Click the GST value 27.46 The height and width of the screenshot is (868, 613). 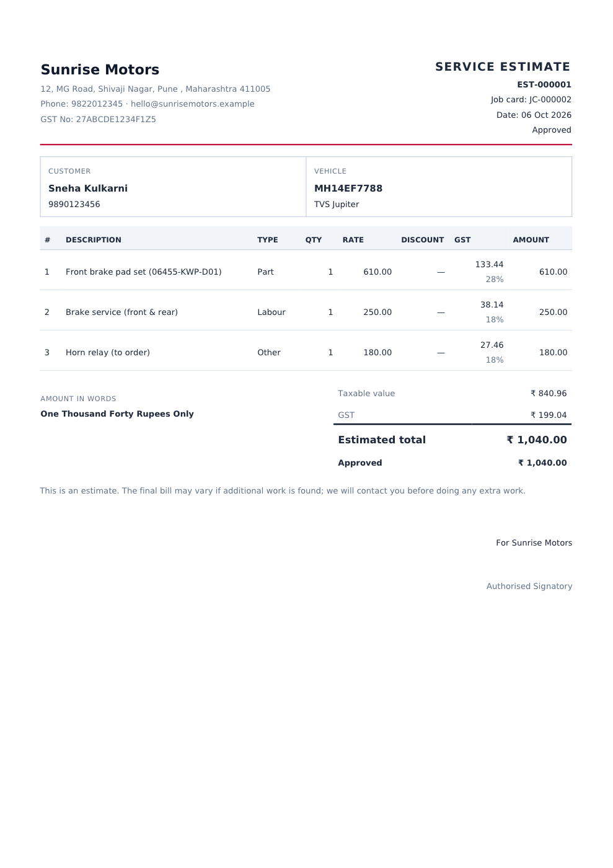(x=492, y=345)
